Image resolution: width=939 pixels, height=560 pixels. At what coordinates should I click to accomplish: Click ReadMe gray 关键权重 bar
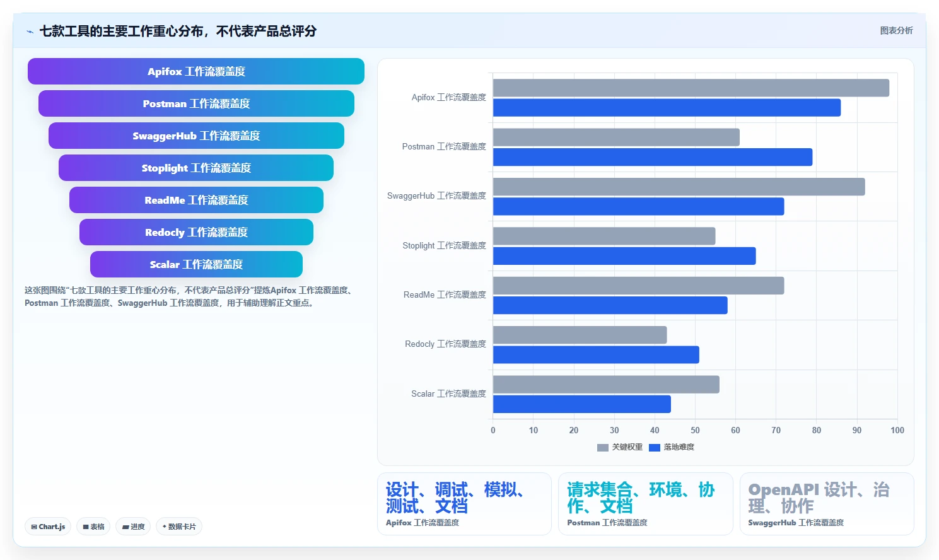coord(638,286)
